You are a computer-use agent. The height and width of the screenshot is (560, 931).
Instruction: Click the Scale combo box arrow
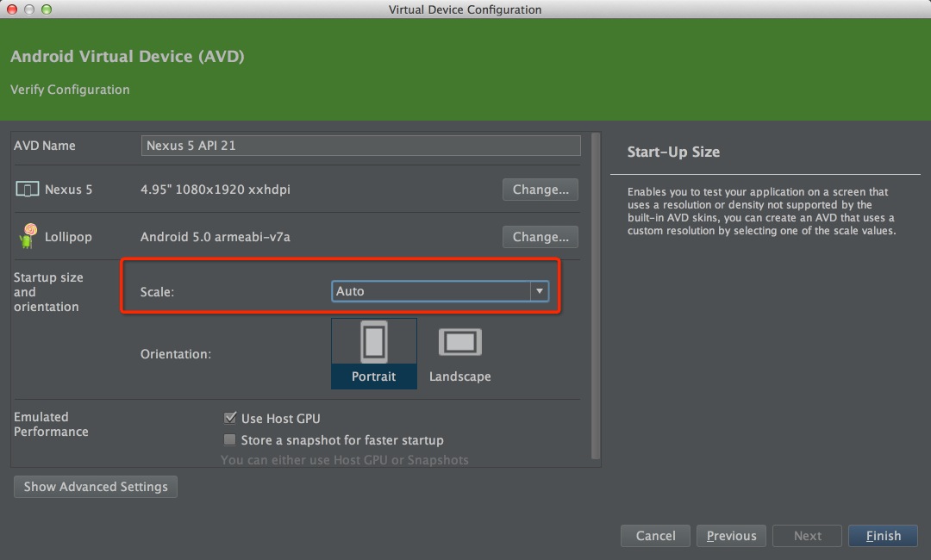[x=540, y=291]
